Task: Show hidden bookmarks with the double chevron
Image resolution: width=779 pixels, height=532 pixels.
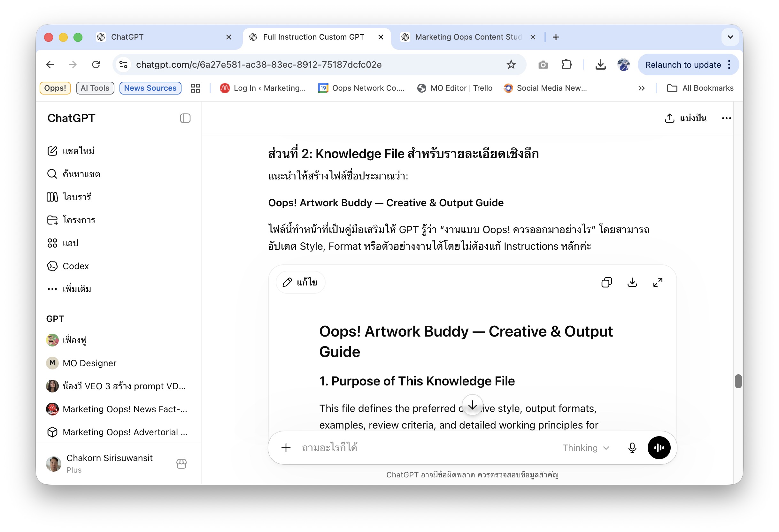Action: [x=641, y=88]
